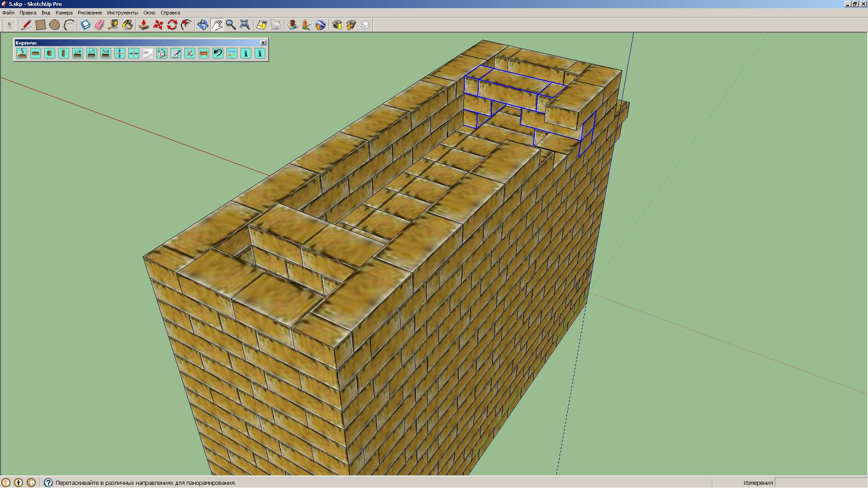
Task: Select the pink Eraser tool
Action: coord(99,25)
